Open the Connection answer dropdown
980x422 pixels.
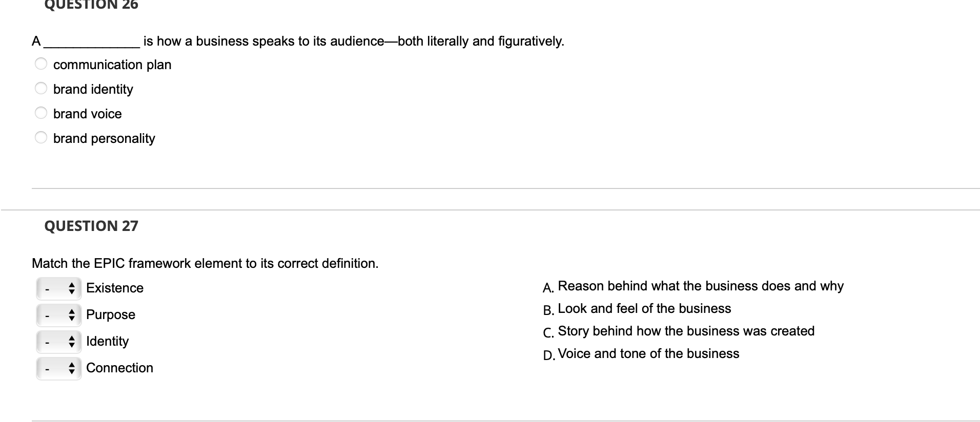(x=58, y=368)
